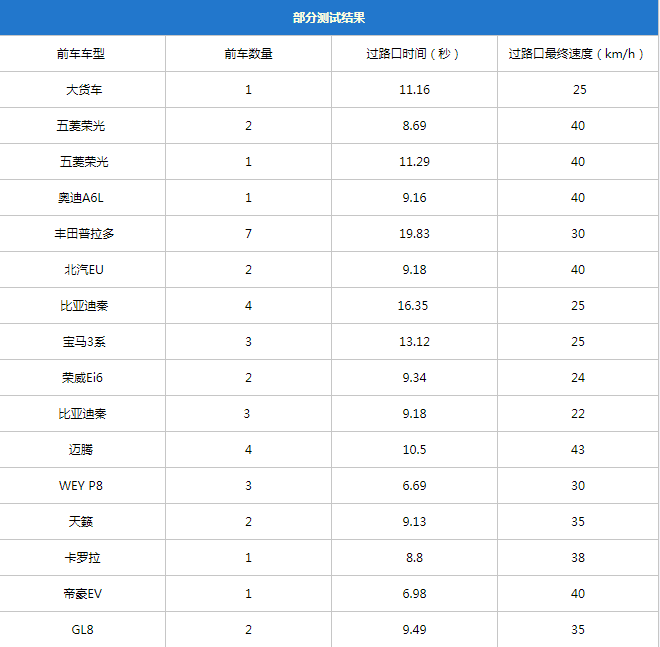
Task: Click 五菱荣光 in the 11.29 row
Action: click(84, 162)
